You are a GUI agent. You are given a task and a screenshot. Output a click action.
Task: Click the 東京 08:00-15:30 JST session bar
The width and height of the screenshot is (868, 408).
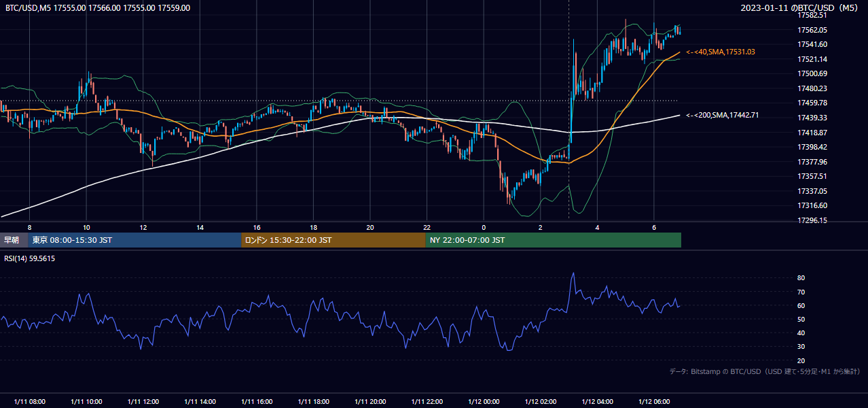point(135,240)
